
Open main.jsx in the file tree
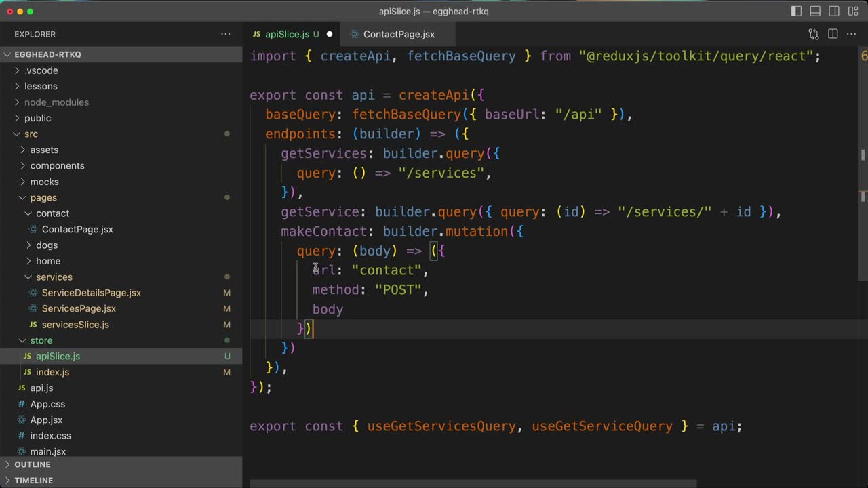[47, 451]
